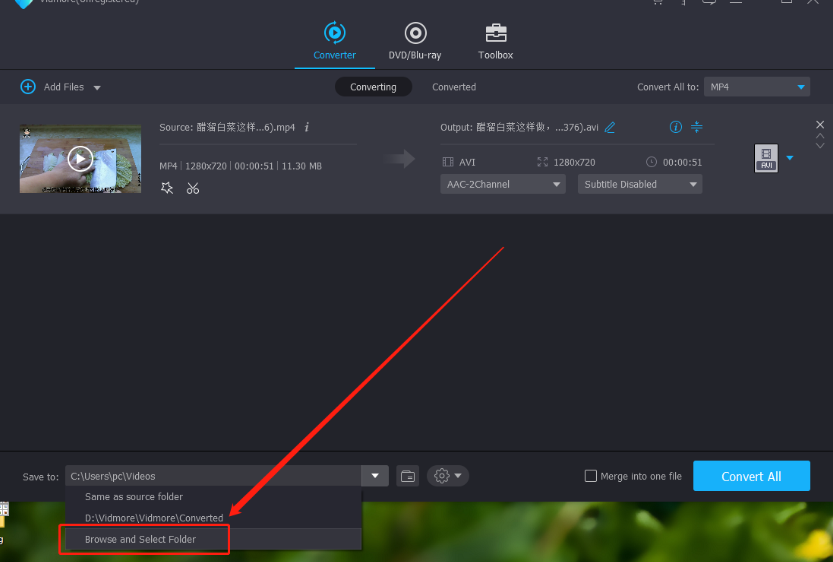833x562 pixels.
Task: Expand the arrow next to the AVI format icon
Action: click(x=790, y=158)
